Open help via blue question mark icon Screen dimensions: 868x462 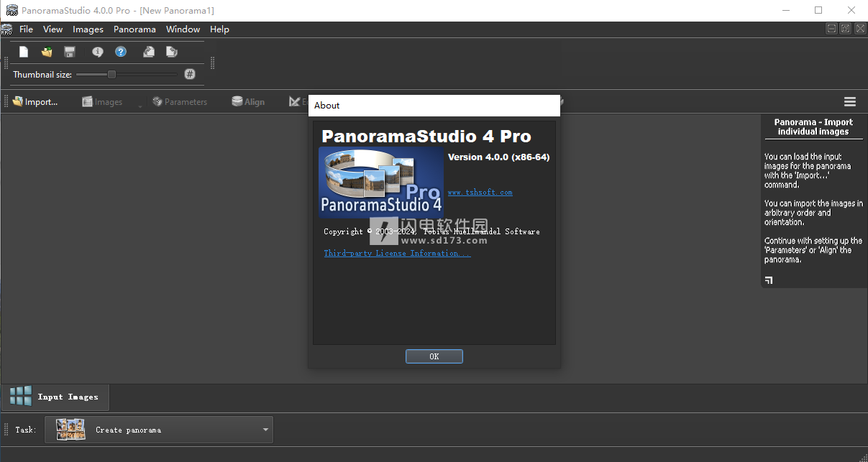click(x=121, y=52)
